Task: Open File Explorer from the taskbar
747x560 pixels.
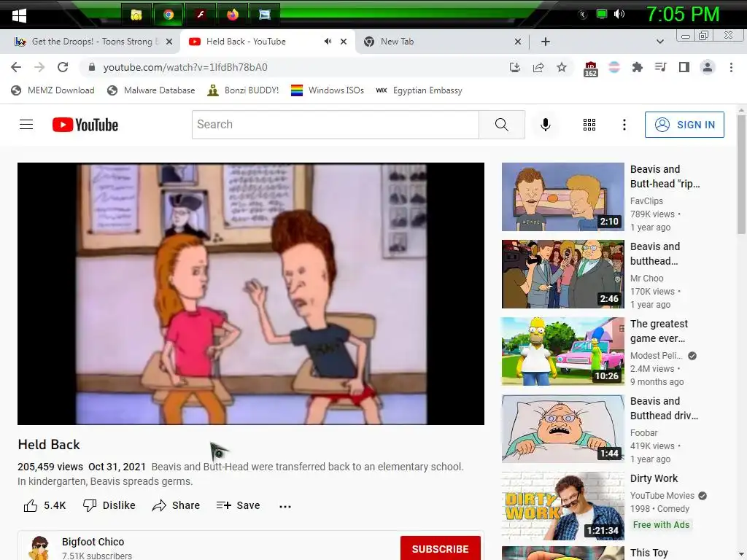Action: pos(136,15)
